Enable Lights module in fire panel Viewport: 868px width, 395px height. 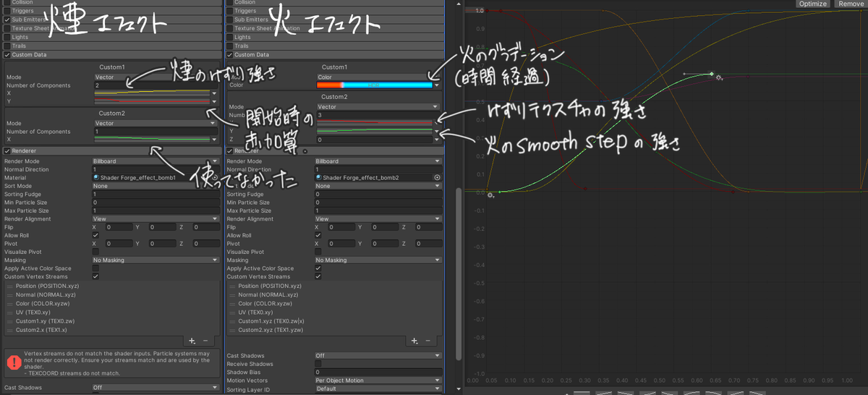[x=229, y=37]
